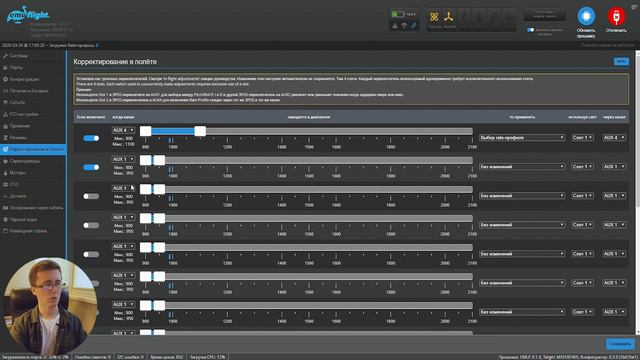Open the WIKI help button
The width and height of the screenshot is (640, 360).
pos(621,61)
